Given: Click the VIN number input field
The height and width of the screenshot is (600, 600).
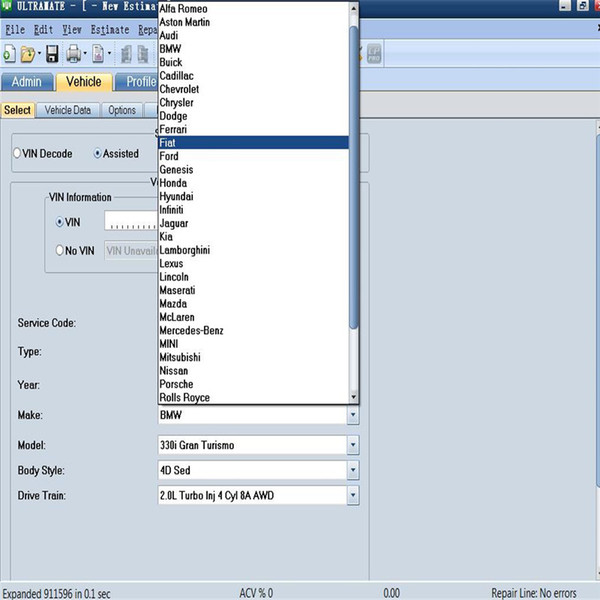Looking at the screenshot, I should tap(131, 220).
